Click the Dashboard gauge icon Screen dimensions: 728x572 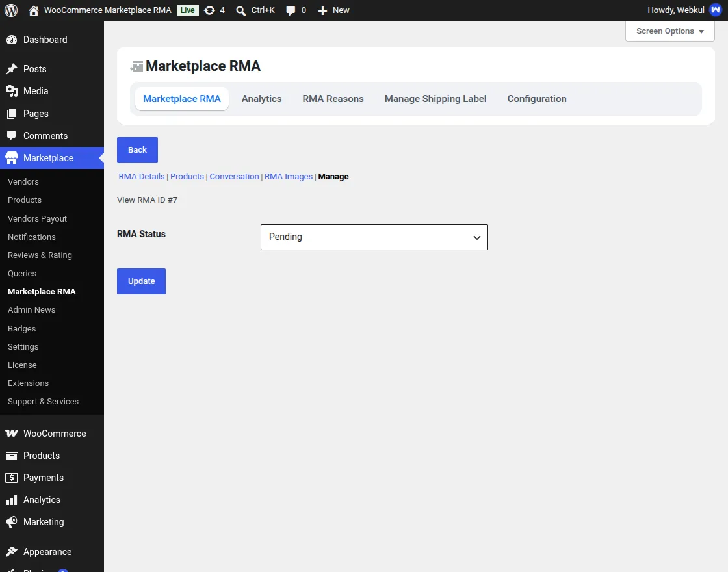(x=12, y=40)
